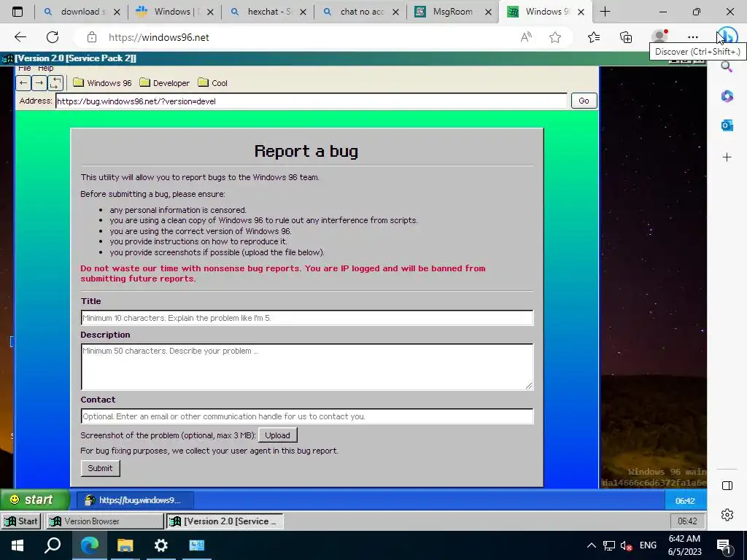Open Collections icon in Edge toolbar

click(x=626, y=37)
